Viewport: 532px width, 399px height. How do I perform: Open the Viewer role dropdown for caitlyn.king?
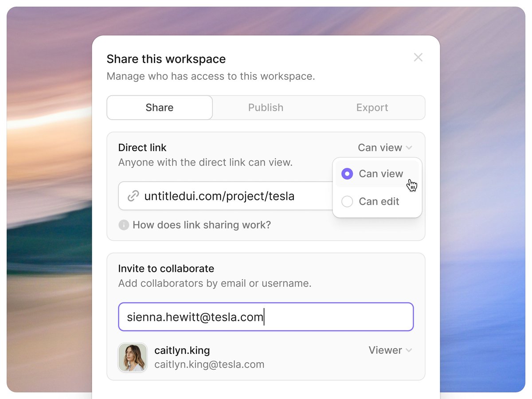[390, 350]
